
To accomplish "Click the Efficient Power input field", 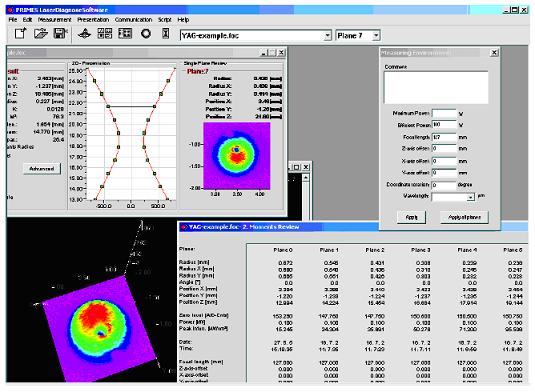I will 444,125.
